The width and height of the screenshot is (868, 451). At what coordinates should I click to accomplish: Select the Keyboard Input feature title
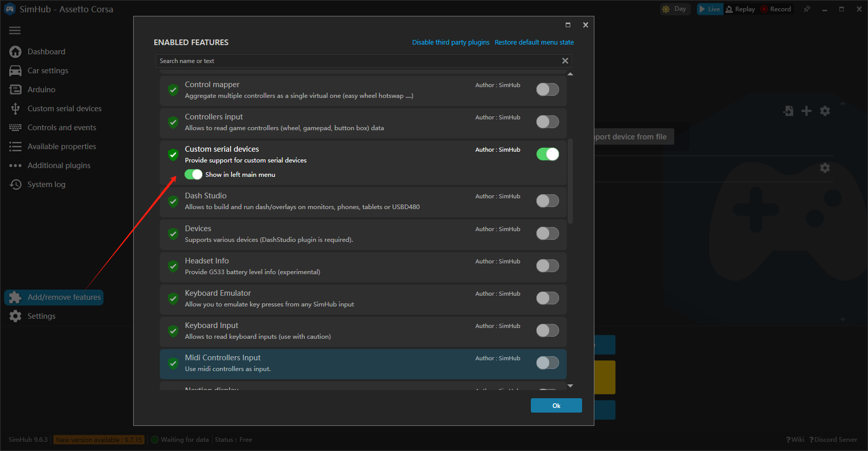pyautogui.click(x=212, y=325)
